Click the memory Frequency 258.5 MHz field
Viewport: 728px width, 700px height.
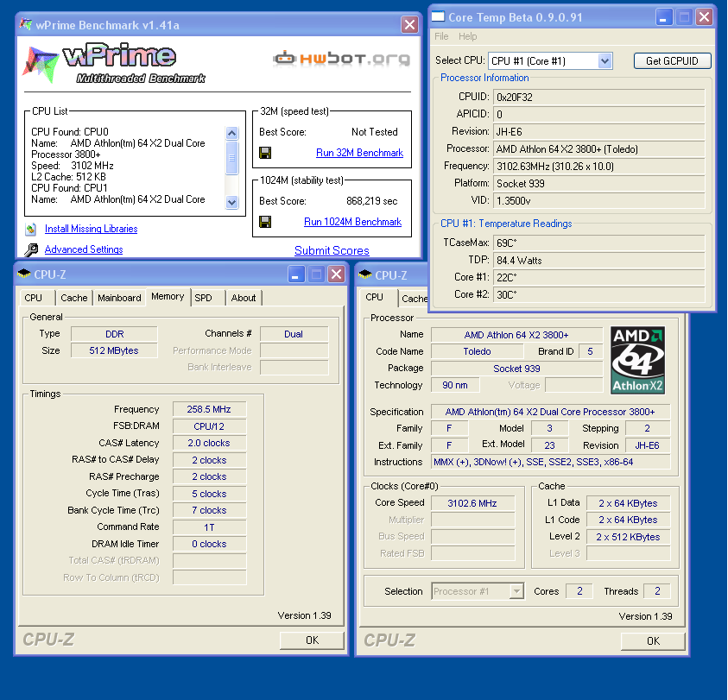209,409
